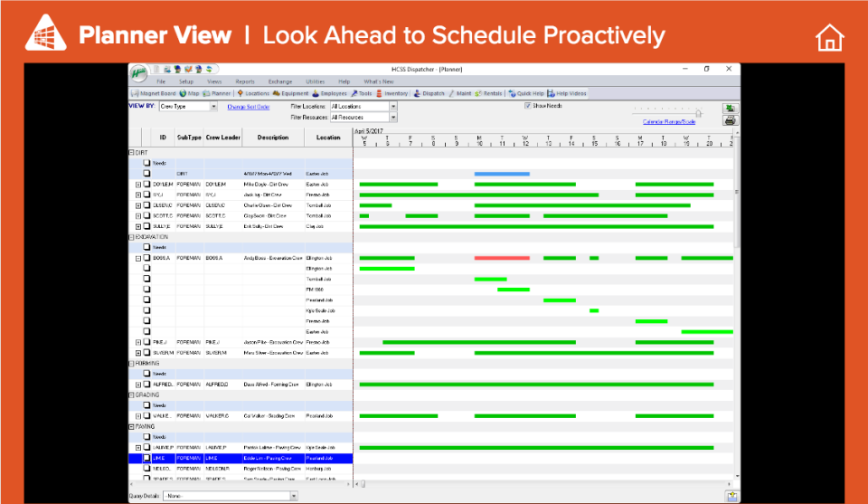The height and width of the screenshot is (504, 868).
Task: Check the box for SULLY.E row
Action: point(146,226)
